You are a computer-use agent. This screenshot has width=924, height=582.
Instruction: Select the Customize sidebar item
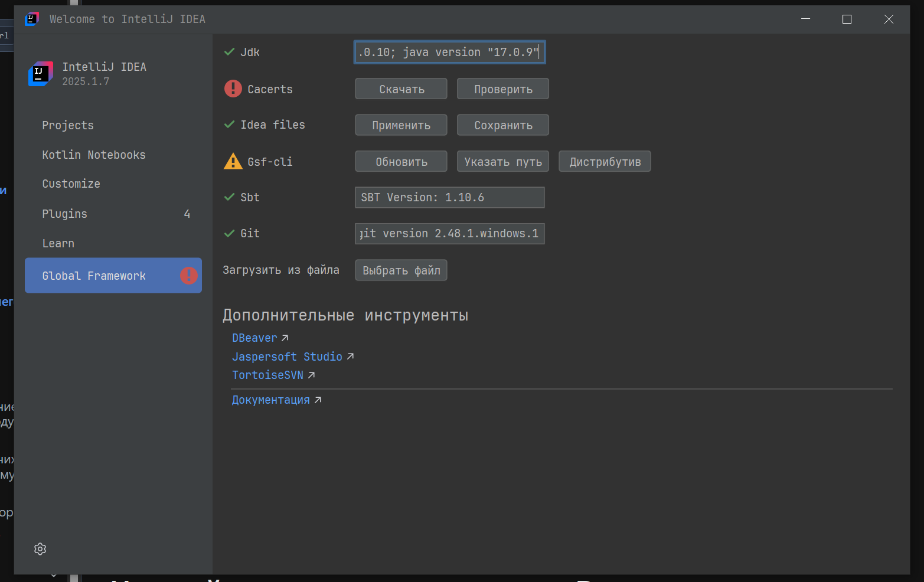[x=71, y=184]
